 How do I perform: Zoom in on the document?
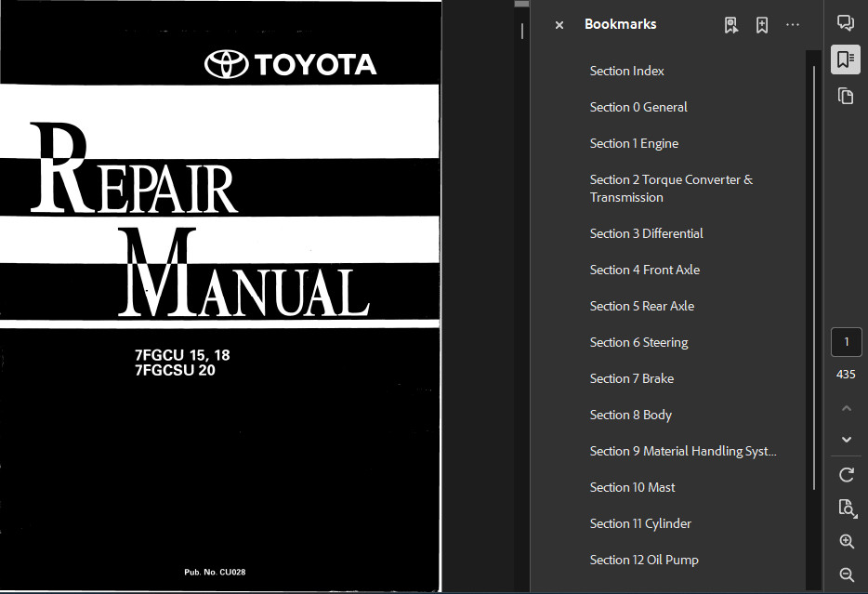coord(846,541)
